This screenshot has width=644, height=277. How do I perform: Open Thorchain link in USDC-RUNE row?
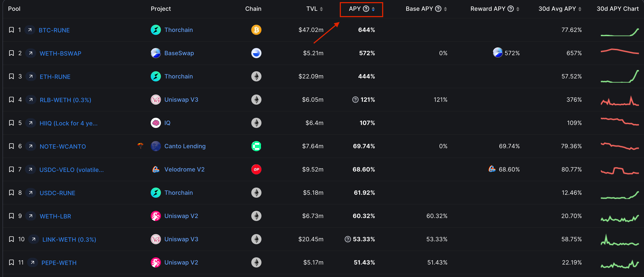coord(178,193)
